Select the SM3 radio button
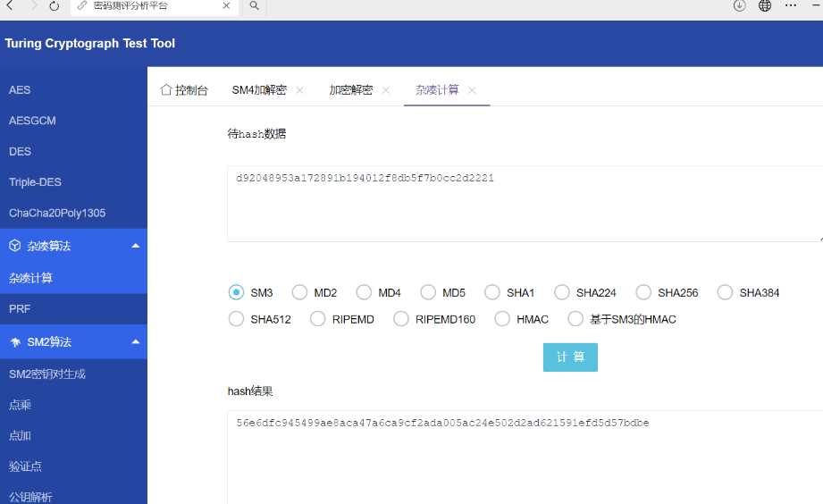Viewport: 823px width, 504px height. [236, 292]
